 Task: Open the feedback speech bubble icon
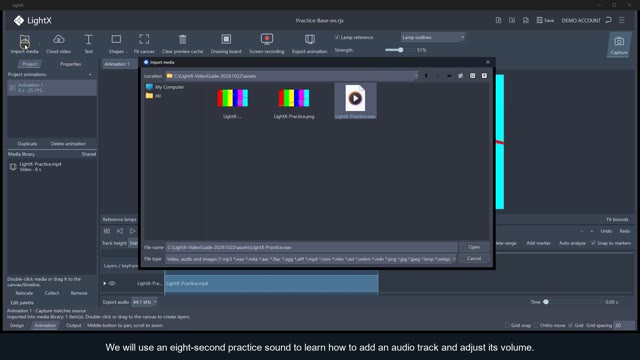point(608,20)
